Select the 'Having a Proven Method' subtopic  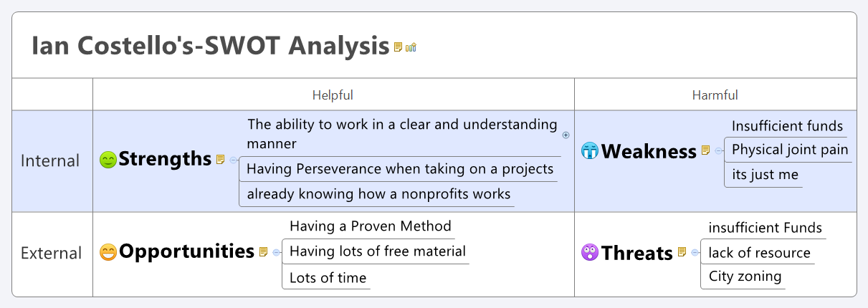(x=370, y=226)
